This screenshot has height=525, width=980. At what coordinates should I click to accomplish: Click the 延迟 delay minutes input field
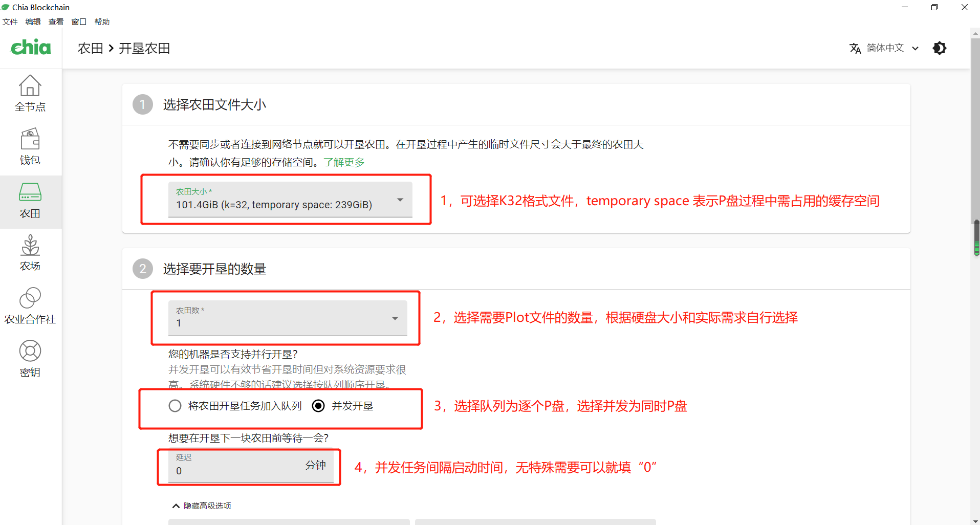(238, 471)
